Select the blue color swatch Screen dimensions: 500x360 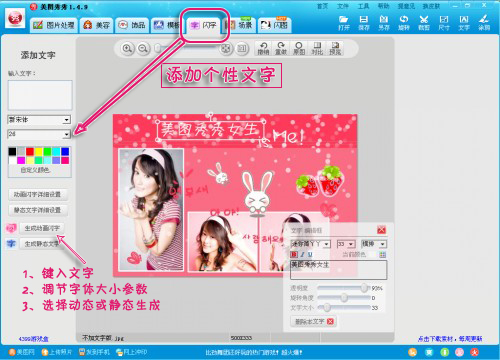coord(65,152)
